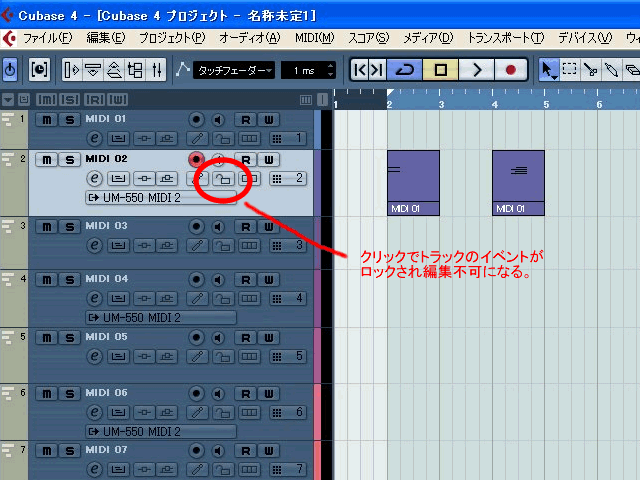Open Edit In-Place on MIDI 03
This screenshot has width=640, height=480.
(118, 246)
